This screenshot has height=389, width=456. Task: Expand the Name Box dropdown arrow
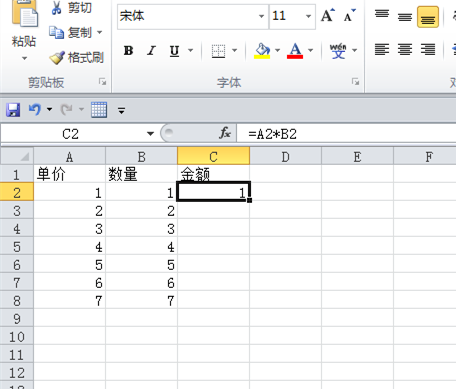pyautogui.click(x=151, y=134)
